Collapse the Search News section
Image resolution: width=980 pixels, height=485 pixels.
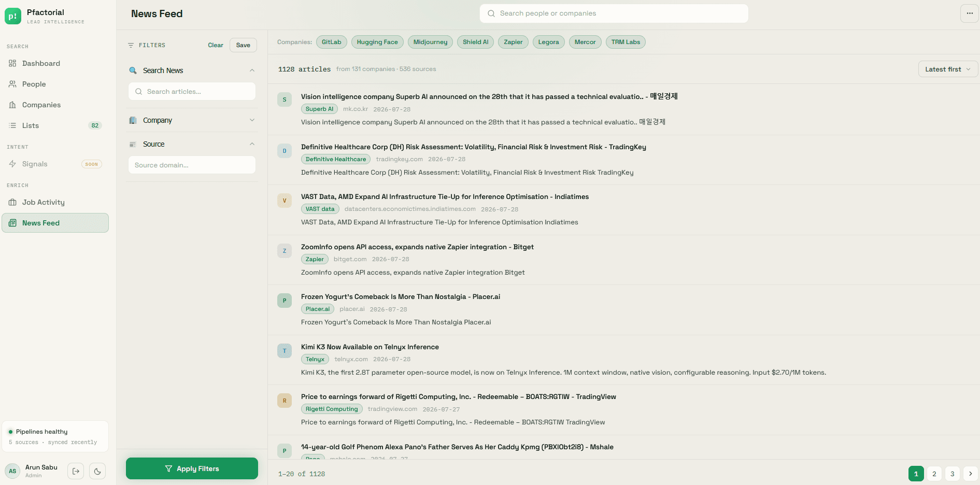click(x=252, y=70)
